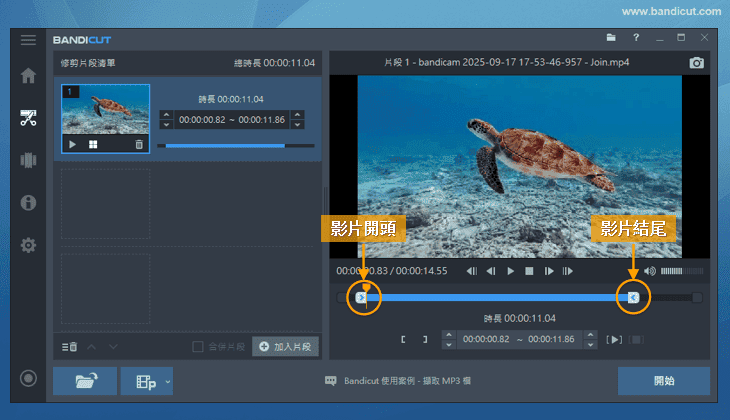Open the hamburger menu

(x=28, y=39)
